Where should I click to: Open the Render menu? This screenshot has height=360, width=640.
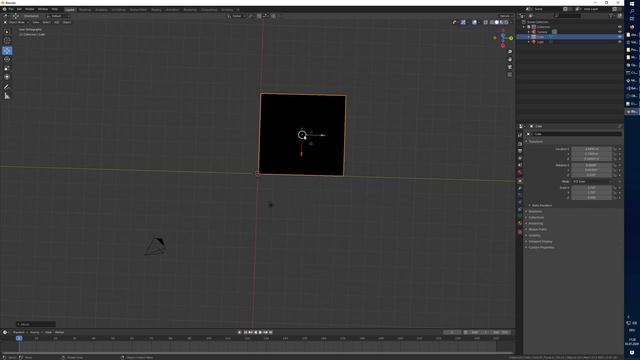point(30,9)
